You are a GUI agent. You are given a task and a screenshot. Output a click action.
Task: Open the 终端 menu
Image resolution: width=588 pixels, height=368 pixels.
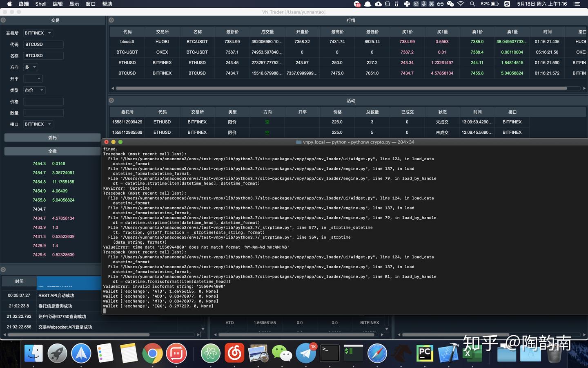click(x=24, y=4)
